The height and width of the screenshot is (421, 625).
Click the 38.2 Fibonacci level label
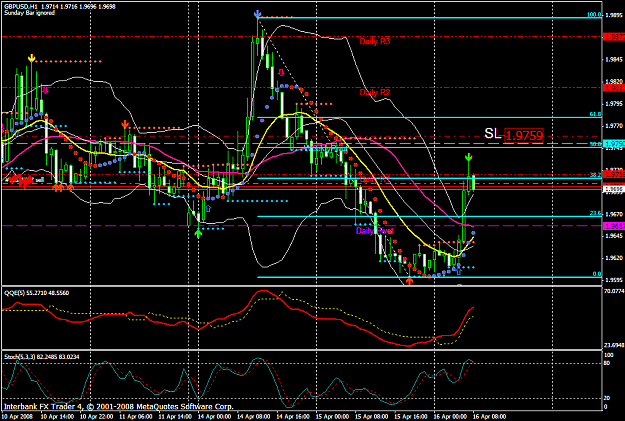pos(596,175)
